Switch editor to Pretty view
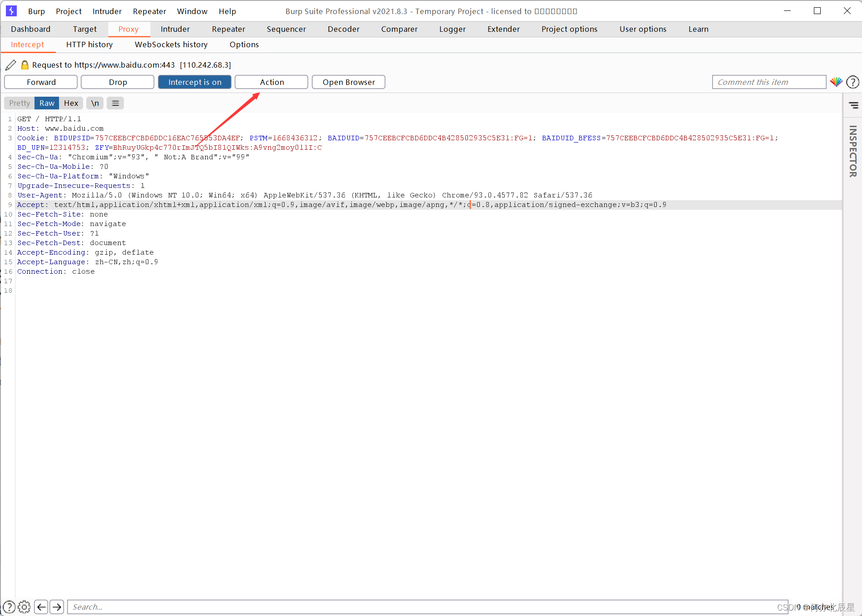Image resolution: width=862 pixels, height=616 pixels. 20,103
